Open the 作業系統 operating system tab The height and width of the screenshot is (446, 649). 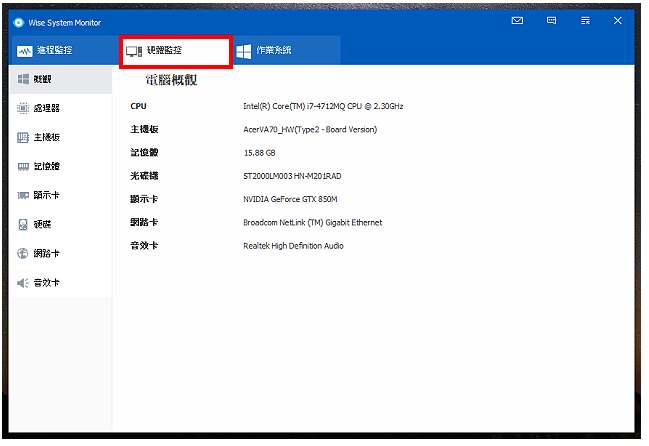[286, 50]
